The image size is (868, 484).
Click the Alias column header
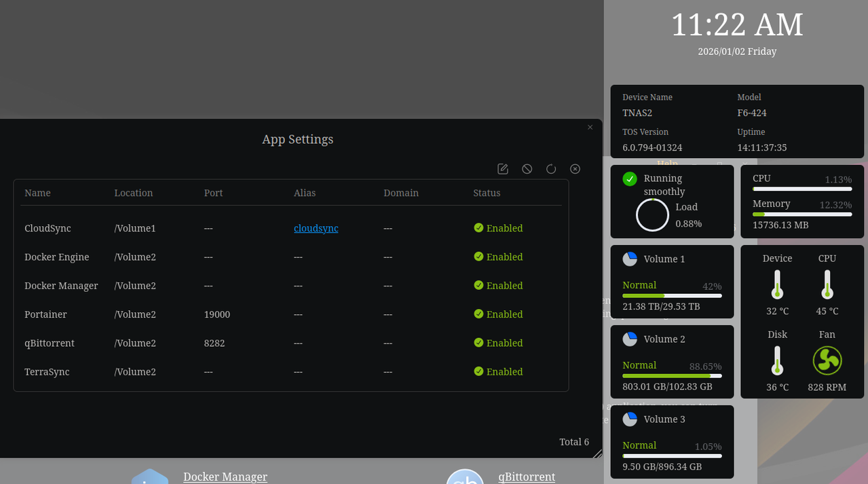pyautogui.click(x=305, y=193)
